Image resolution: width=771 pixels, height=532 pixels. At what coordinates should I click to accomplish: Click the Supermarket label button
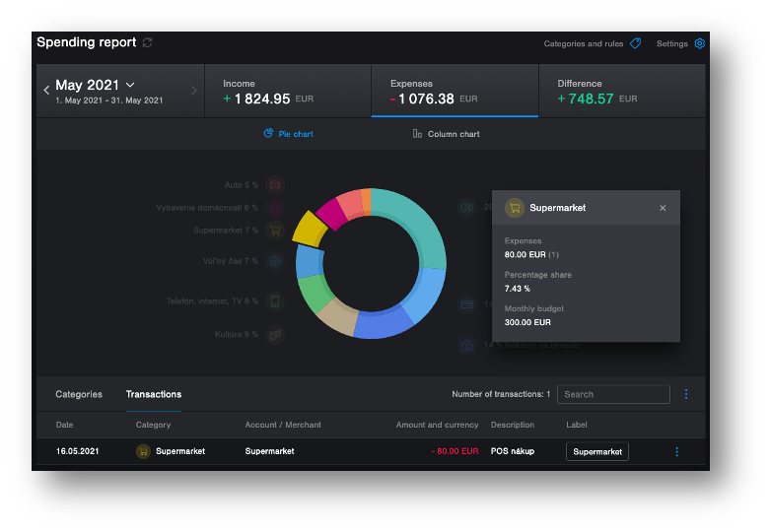596,451
